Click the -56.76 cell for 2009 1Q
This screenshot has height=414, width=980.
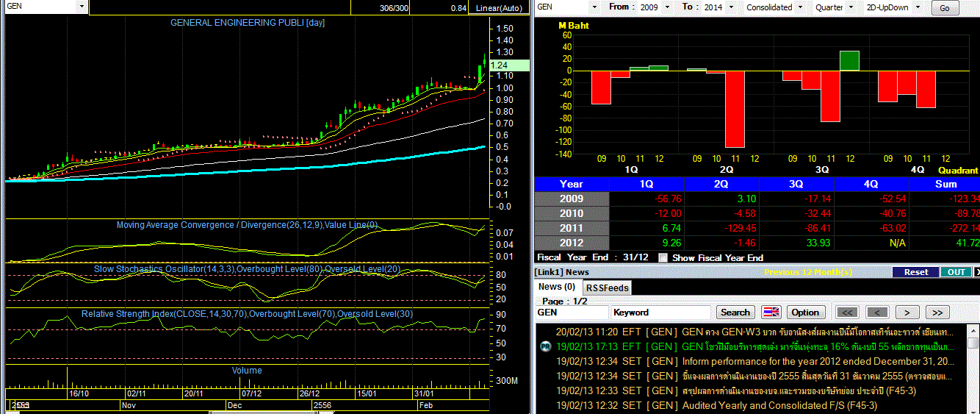(648, 199)
